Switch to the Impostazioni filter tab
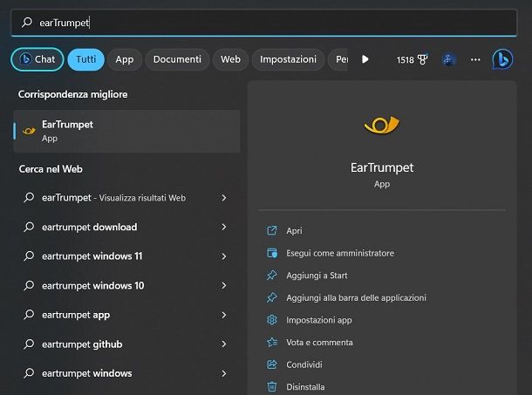This screenshot has height=395, width=532. pos(288,59)
